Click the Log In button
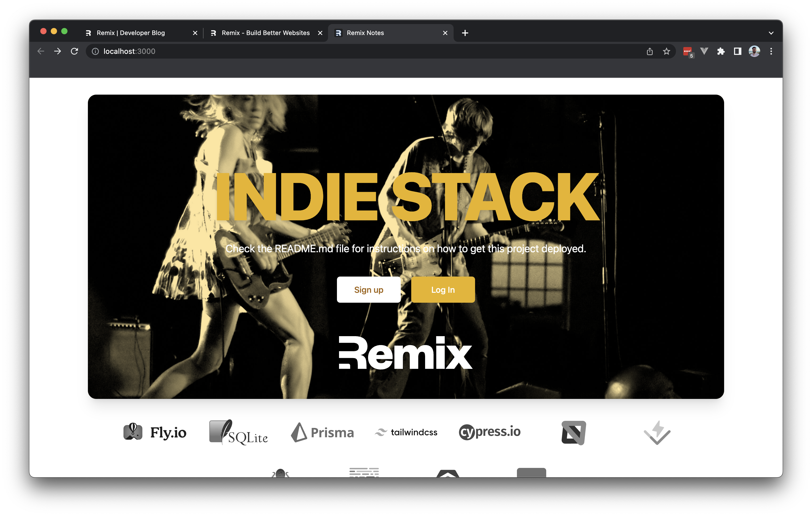812x516 pixels. point(443,290)
